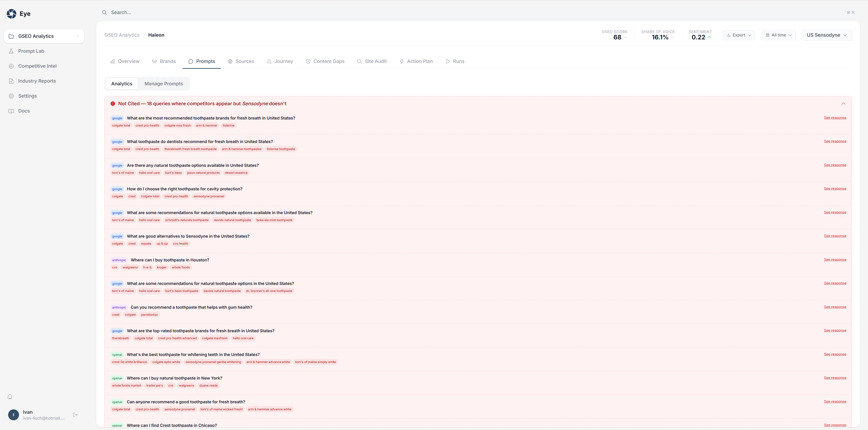Viewport: 868px width, 430px height.
Task: Click the Prompt Lab flask icon
Action: coord(11,51)
